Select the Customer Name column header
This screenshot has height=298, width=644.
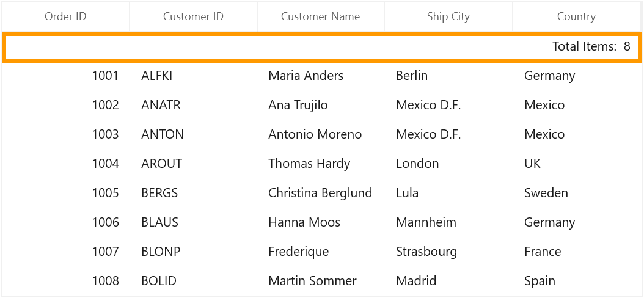[x=321, y=16]
